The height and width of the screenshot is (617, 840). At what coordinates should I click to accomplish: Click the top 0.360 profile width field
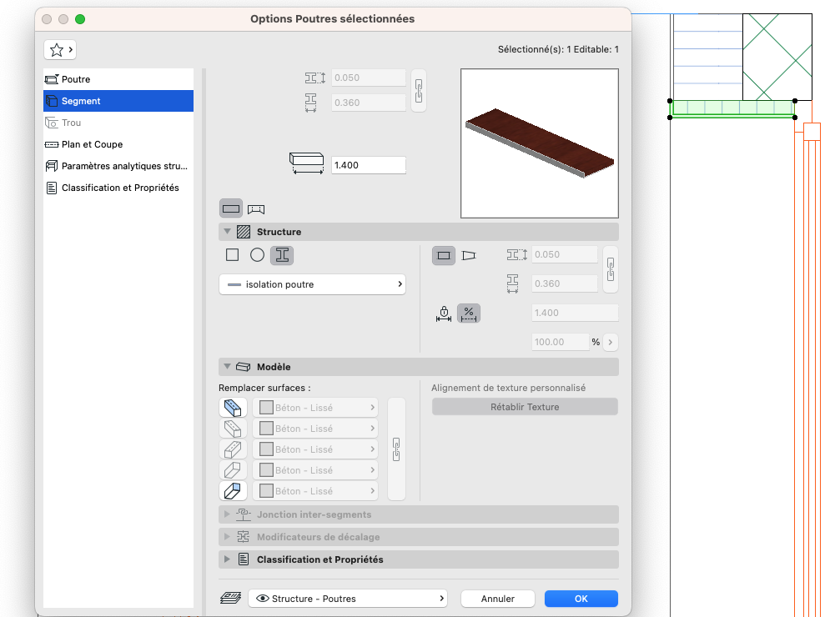[368, 103]
